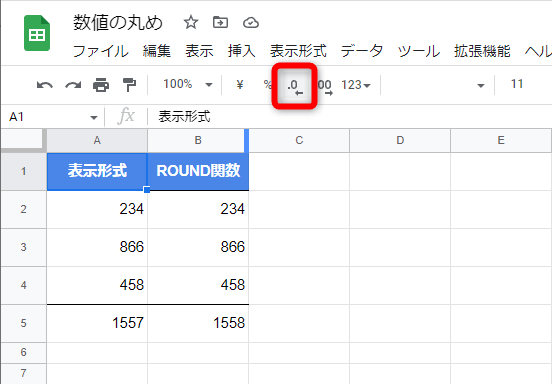Open the 表示形式 menu
This screenshot has height=384, width=552.
[x=298, y=51]
